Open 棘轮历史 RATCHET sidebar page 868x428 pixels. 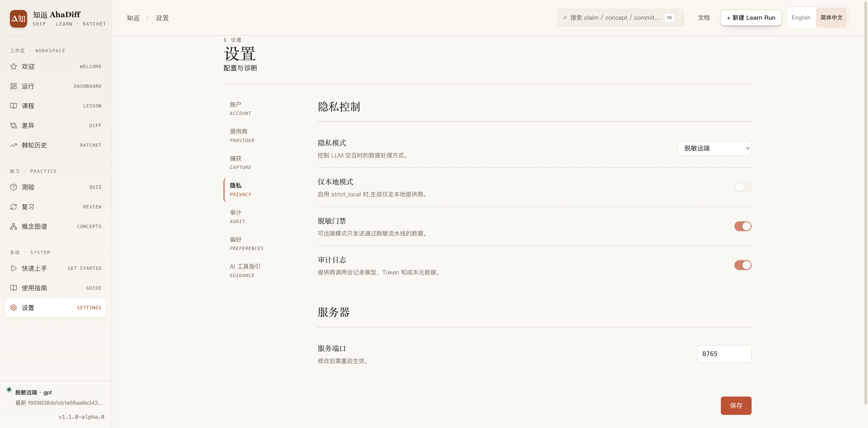pyautogui.click(x=56, y=145)
